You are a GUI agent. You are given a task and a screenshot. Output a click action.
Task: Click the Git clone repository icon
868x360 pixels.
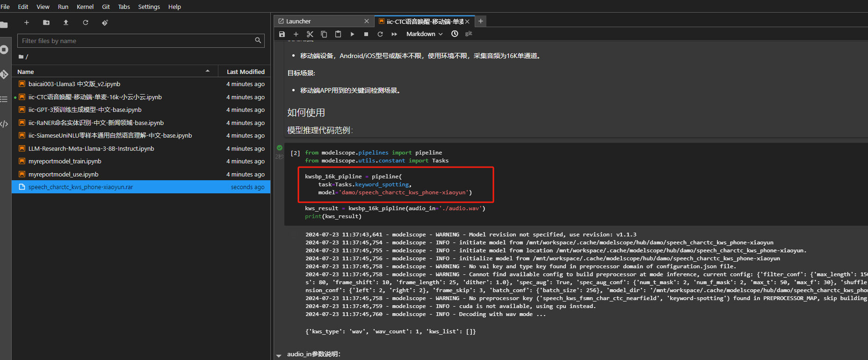(x=105, y=22)
